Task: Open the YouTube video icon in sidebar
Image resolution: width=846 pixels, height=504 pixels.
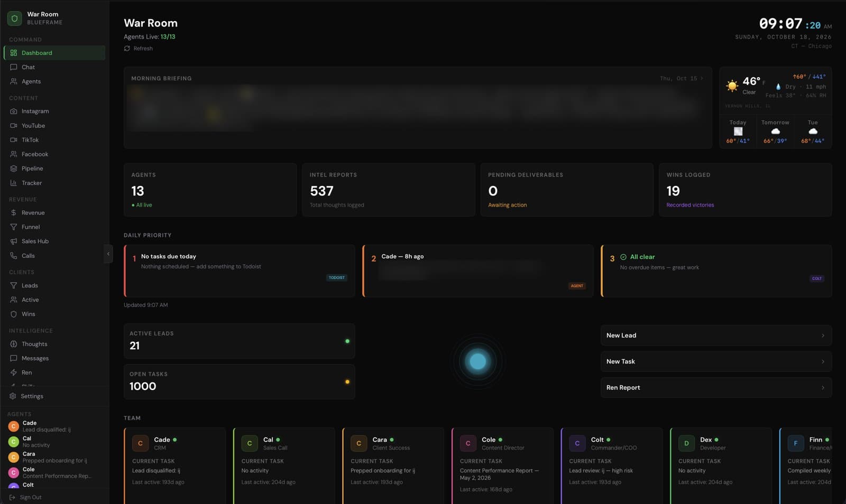Action: [14, 126]
